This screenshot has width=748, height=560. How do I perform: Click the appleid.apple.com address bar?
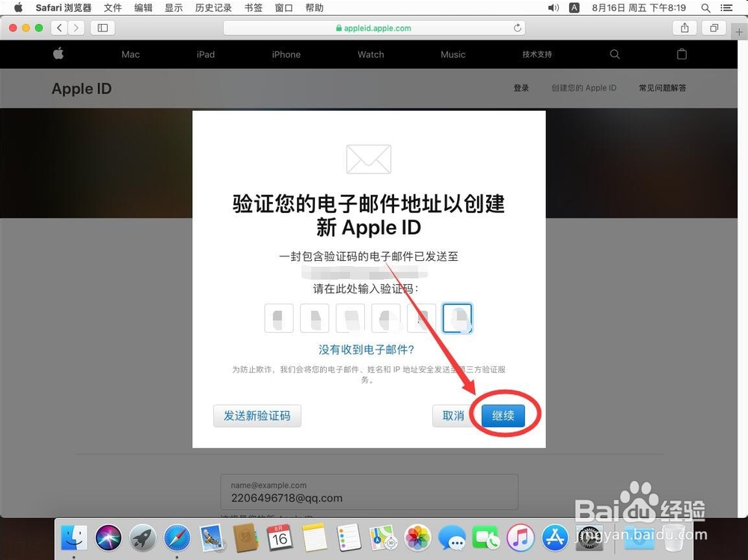click(374, 28)
